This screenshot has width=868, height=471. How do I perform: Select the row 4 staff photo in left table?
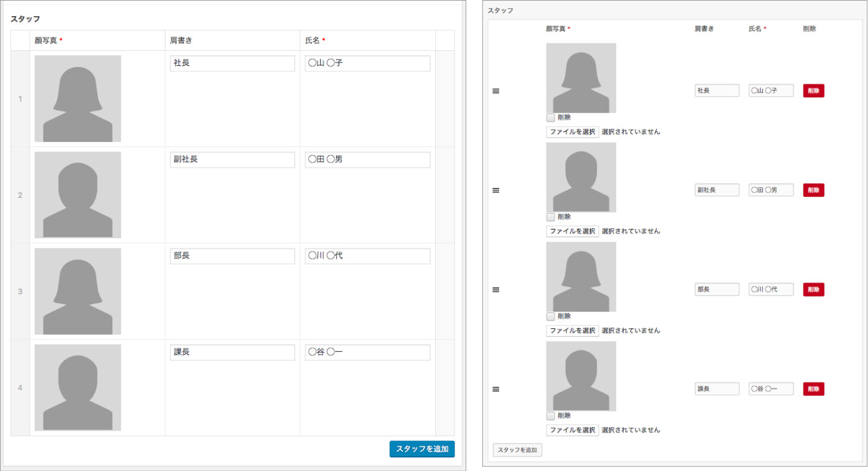77,387
